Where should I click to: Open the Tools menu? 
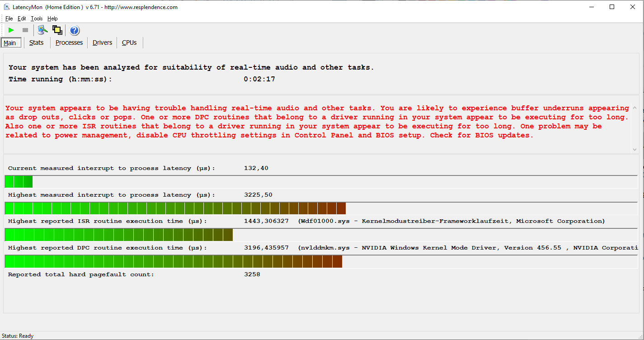(x=37, y=19)
